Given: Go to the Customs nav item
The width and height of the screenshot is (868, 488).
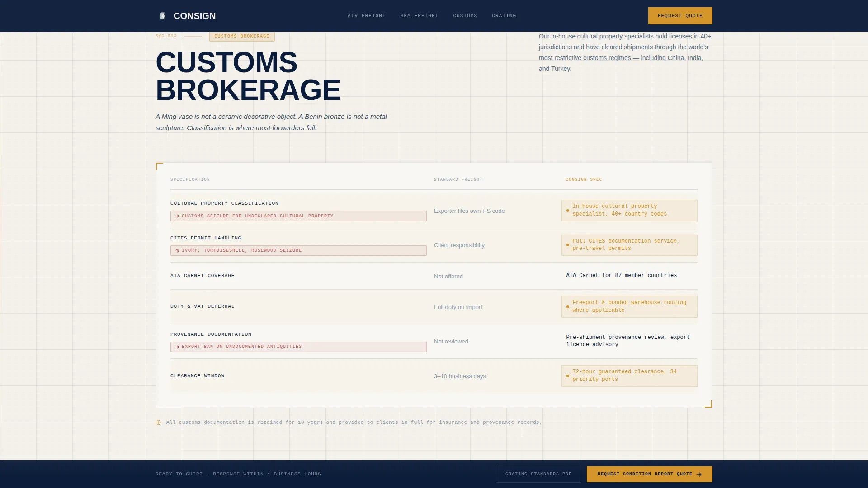Looking at the screenshot, I should pyautogui.click(x=465, y=16).
